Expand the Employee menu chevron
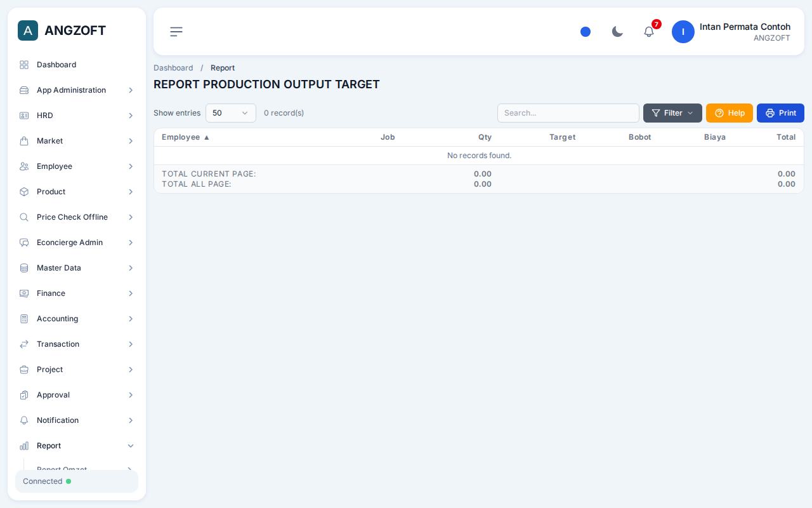Screen dimensions: 812x508 click(x=131, y=166)
